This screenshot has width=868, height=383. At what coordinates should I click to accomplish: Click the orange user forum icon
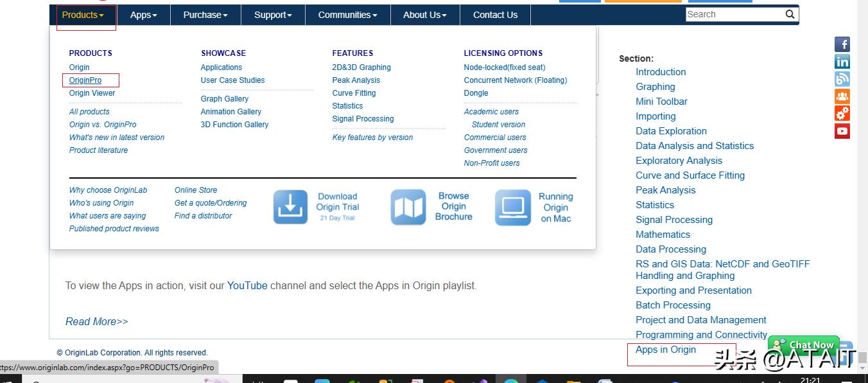[842, 96]
